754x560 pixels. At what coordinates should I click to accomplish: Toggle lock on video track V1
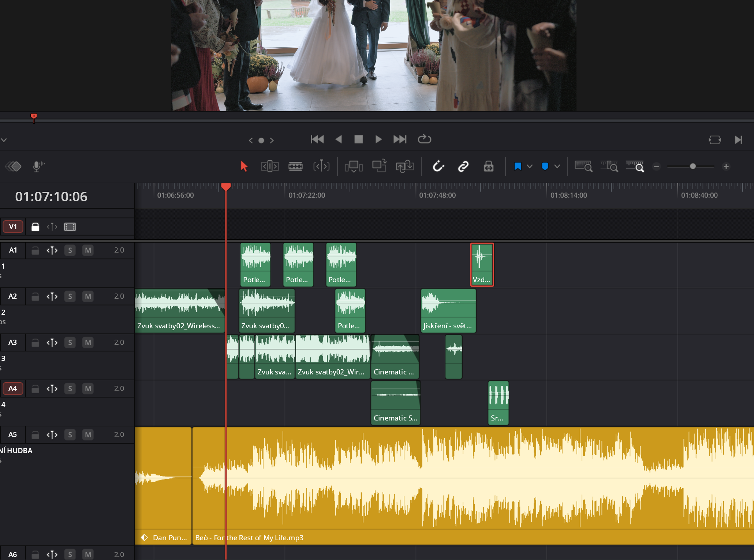click(35, 227)
